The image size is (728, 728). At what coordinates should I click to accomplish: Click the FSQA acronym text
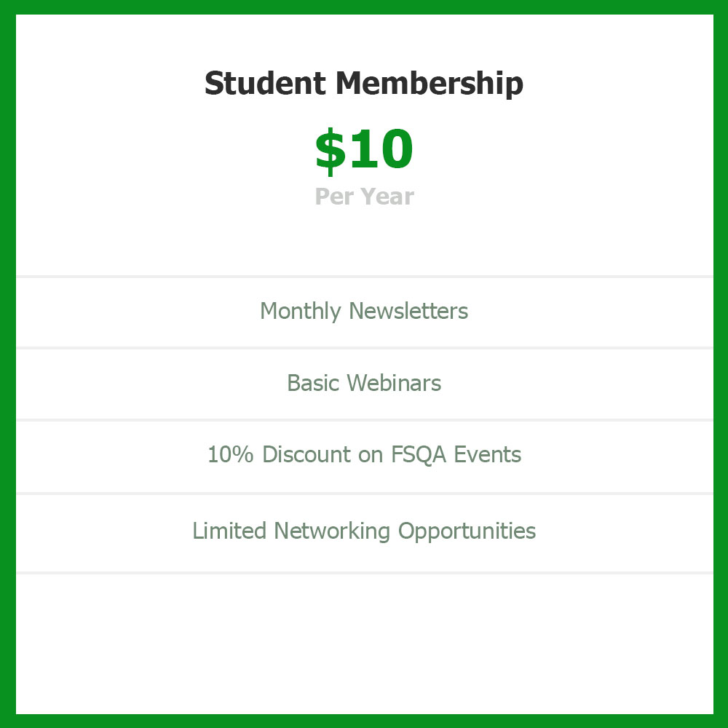point(419,454)
